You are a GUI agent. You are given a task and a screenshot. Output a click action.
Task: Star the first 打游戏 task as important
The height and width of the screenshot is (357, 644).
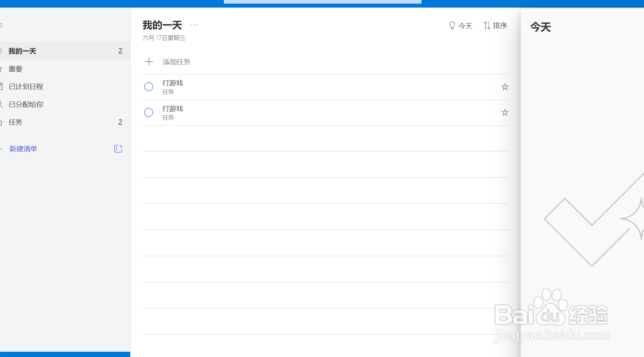coord(505,87)
